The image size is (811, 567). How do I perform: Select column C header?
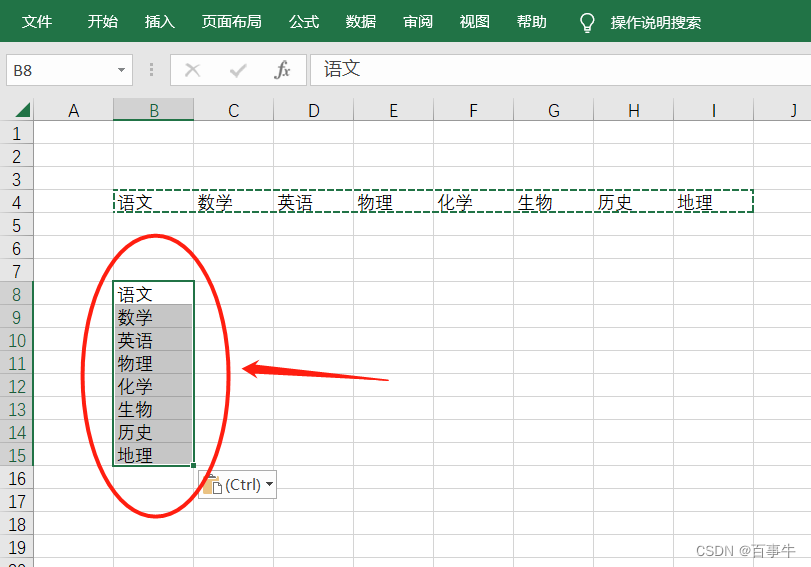[234, 110]
